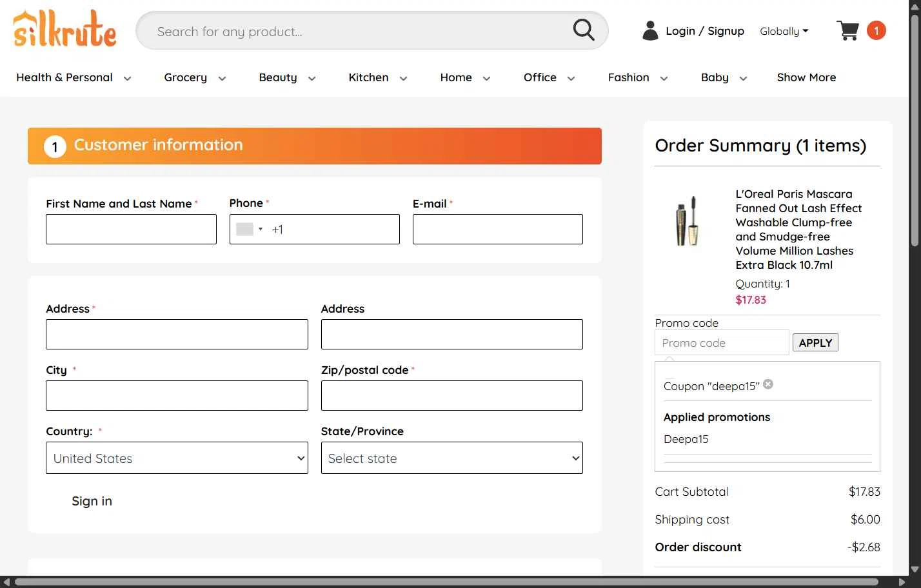The width and height of the screenshot is (921, 588).
Task: Expand the Grocery menu
Action: point(195,77)
